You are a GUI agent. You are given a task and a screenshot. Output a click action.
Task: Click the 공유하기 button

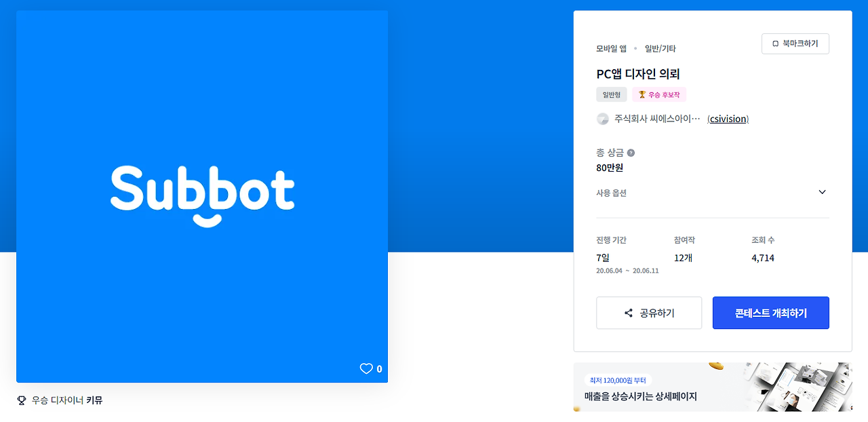coord(649,313)
